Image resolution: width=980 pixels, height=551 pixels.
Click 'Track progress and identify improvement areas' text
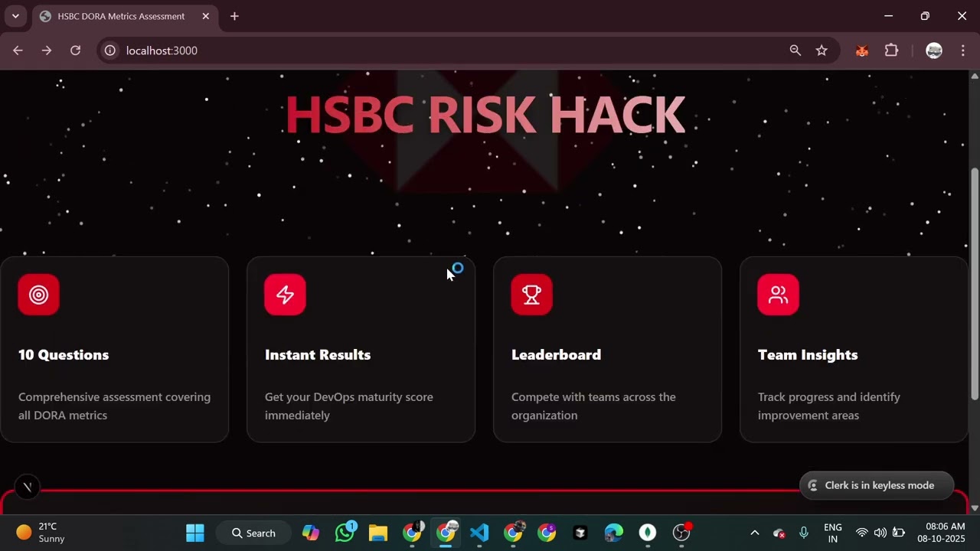829,406
